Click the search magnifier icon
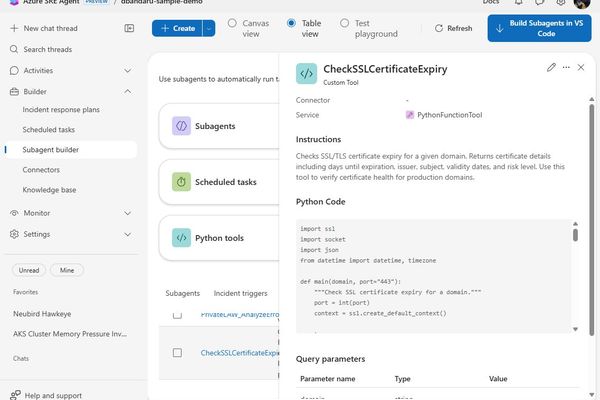This screenshot has width=600, height=400. 14,49
